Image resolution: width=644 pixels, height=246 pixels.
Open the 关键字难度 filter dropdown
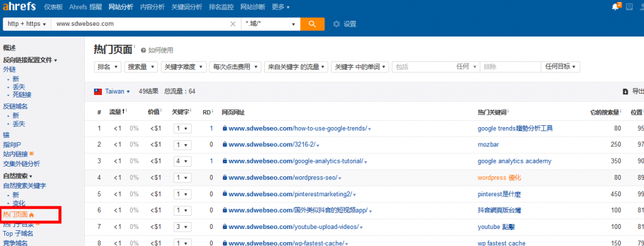[x=184, y=67]
